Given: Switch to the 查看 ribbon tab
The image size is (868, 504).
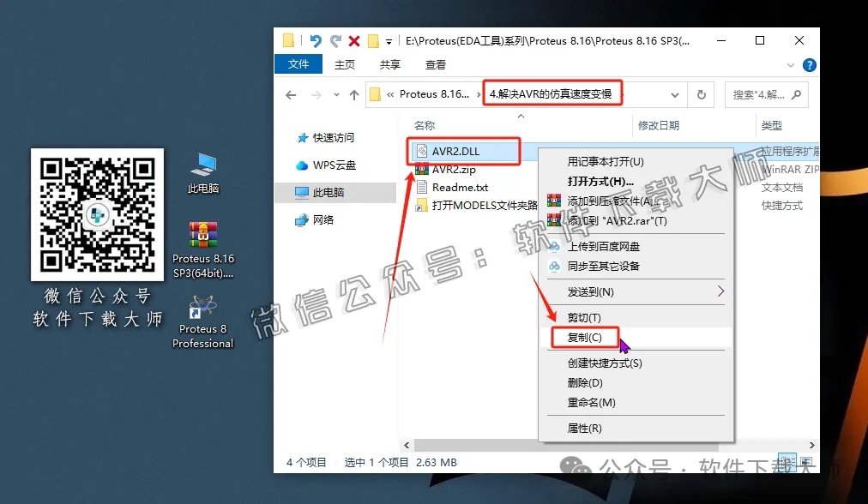Looking at the screenshot, I should coord(434,64).
